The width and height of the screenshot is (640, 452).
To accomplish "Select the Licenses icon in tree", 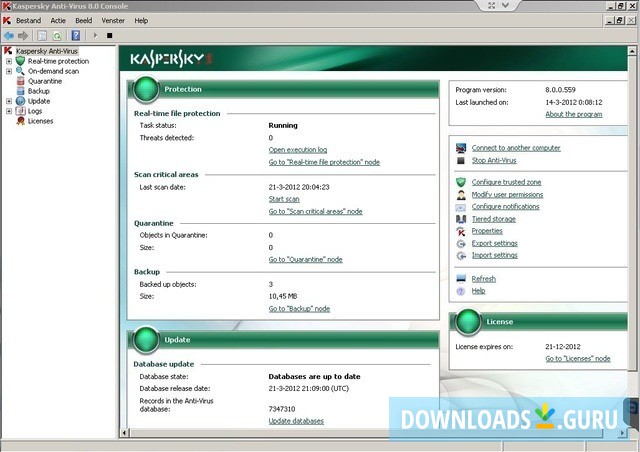I will [x=20, y=121].
